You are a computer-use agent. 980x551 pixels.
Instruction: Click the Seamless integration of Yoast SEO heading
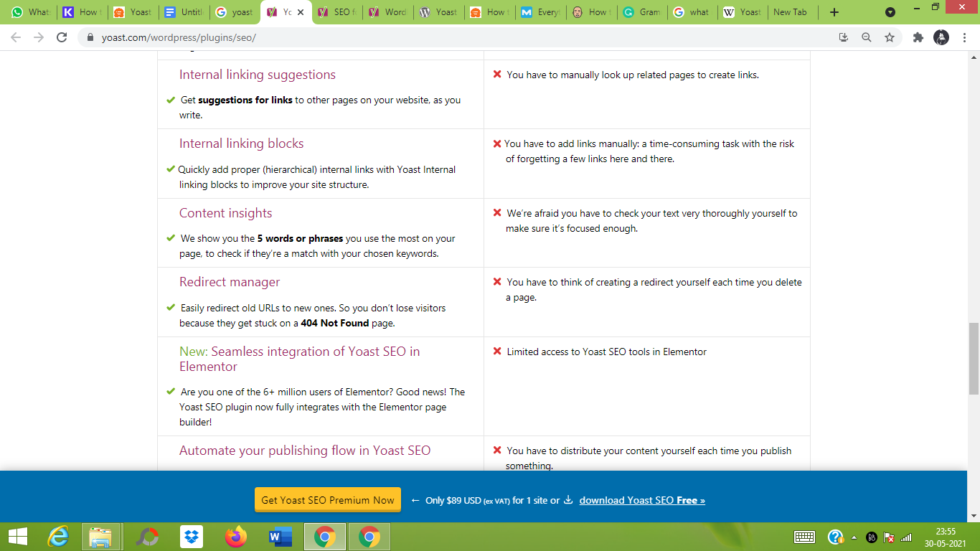(300, 359)
